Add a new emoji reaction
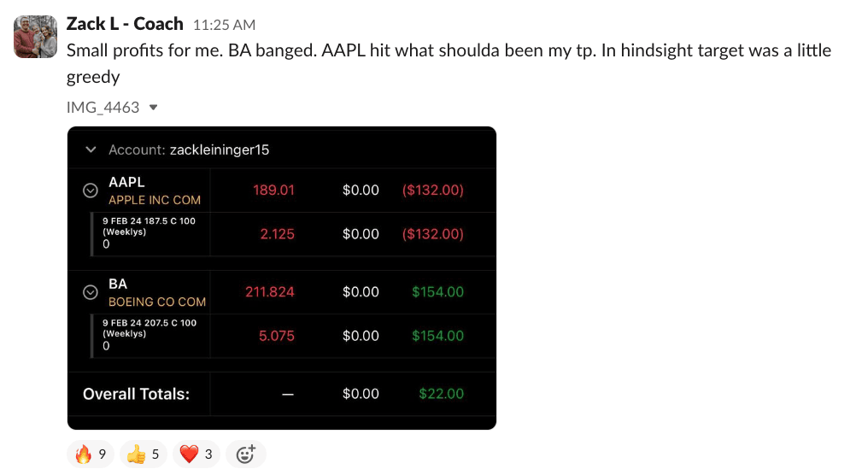This screenshot has height=475, width=868. pos(245,454)
